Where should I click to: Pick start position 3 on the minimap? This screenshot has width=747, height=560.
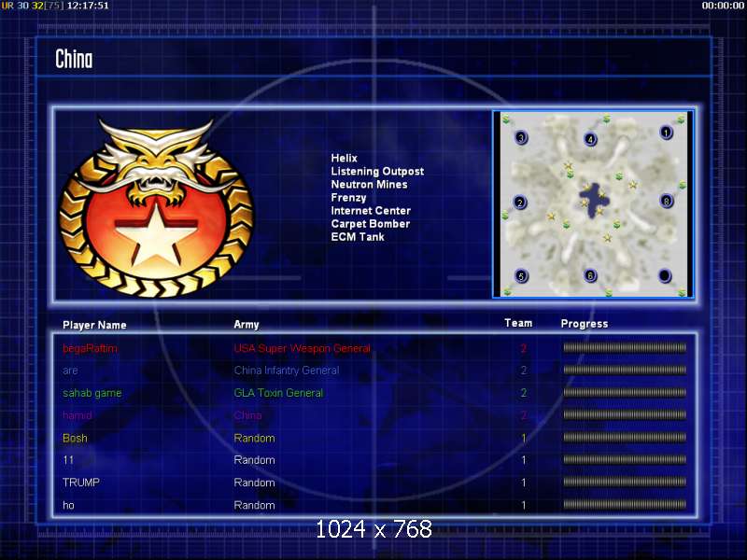[521, 138]
